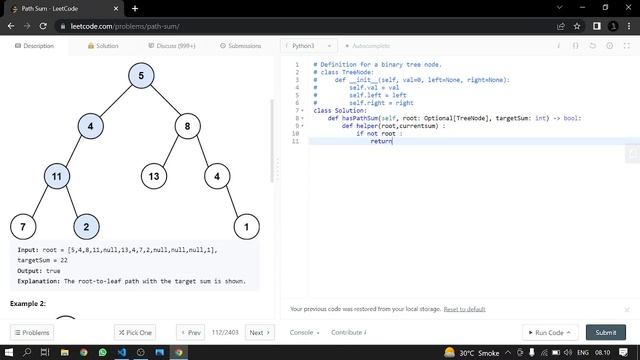The image size is (640, 360).
Task: Click the weather 30°C Smoke widget
Action: (x=472, y=353)
